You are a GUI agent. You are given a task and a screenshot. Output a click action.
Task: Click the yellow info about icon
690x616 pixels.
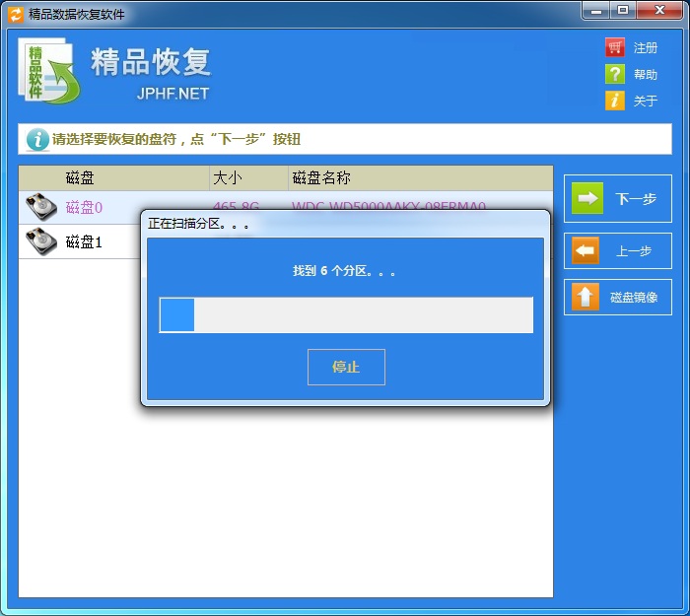tap(615, 101)
